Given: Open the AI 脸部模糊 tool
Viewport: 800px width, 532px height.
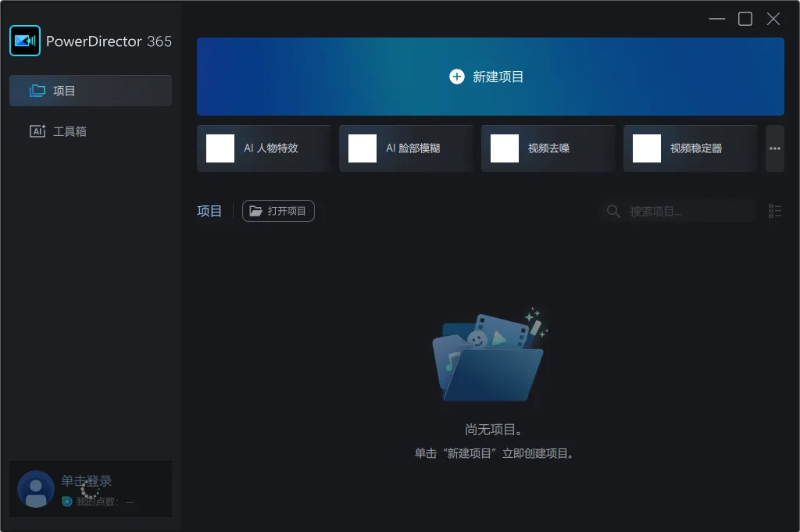Looking at the screenshot, I should coord(406,148).
